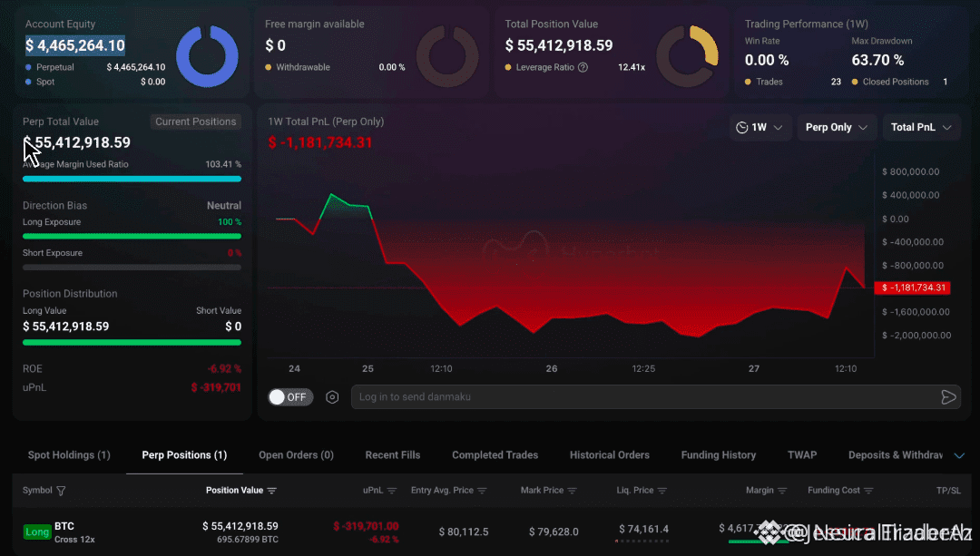Switch to Recent Fills tab
Viewport: 980px width, 556px height.
point(393,455)
